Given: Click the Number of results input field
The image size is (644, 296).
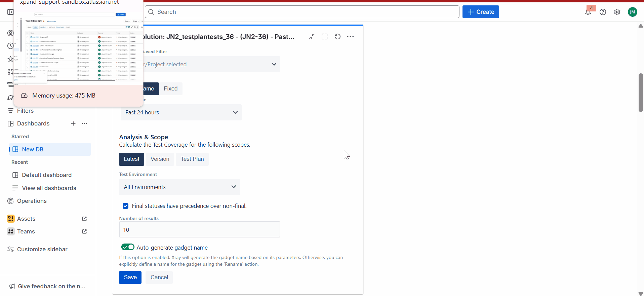Looking at the screenshot, I should pyautogui.click(x=199, y=230).
